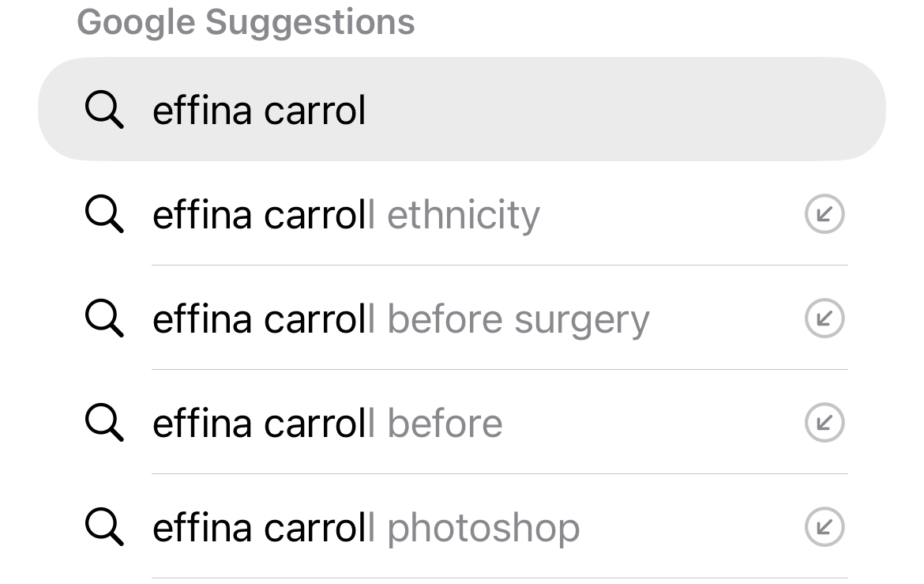This screenshot has height=584, width=924.
Task: Click the gray word 'before' in the fourth suggestion
Action: 445,424
